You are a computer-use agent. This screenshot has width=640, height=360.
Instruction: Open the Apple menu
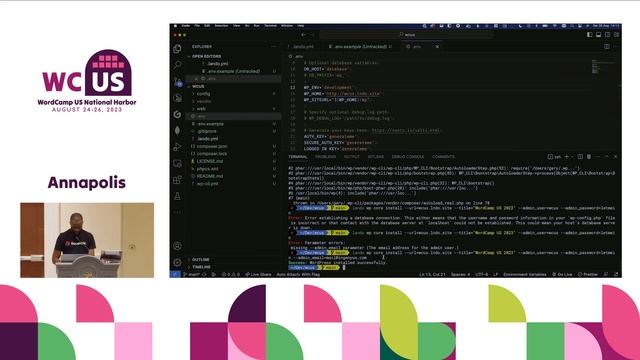(x=176, y=26)
